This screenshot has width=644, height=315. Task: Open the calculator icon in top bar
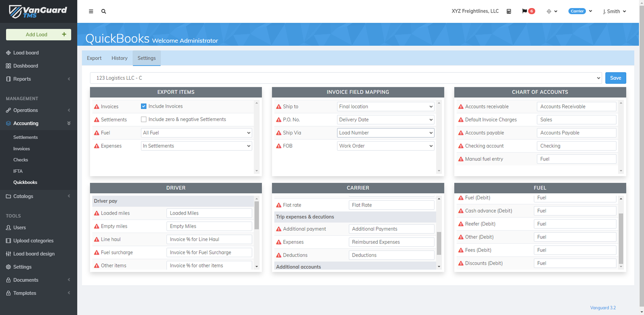(x=509, y=12)
